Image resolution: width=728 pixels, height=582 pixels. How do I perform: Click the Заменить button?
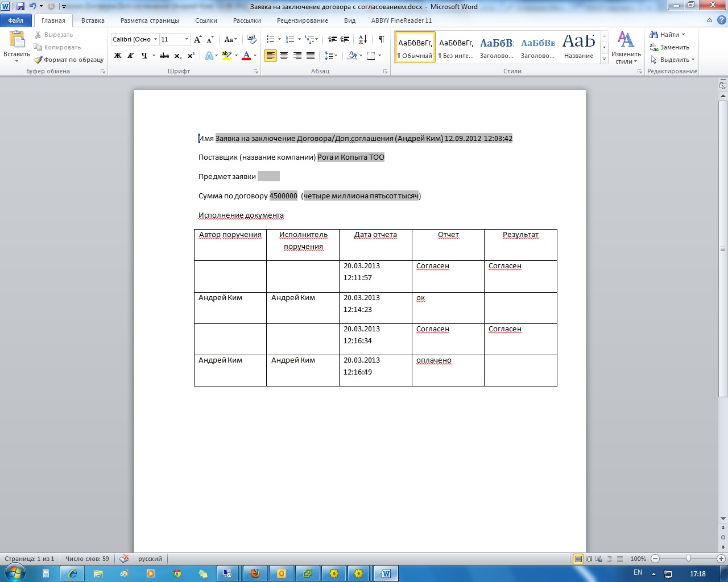click(x=670, y=47)
